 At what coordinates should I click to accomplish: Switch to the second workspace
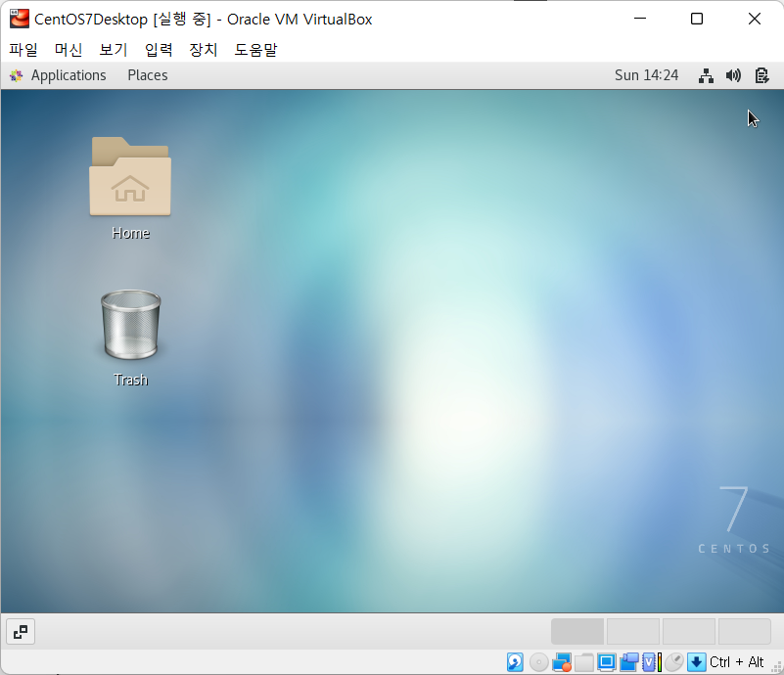point(633,632)
